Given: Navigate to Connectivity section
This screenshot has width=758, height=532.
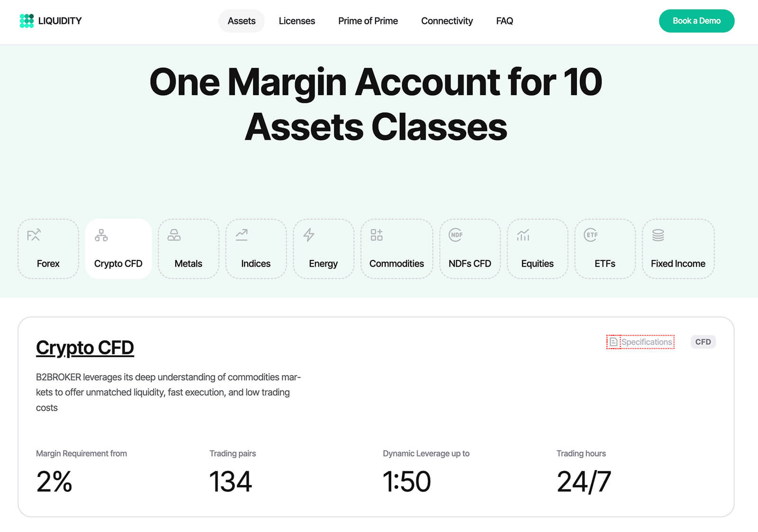Looking at the screenshot, I should point(447,21).
